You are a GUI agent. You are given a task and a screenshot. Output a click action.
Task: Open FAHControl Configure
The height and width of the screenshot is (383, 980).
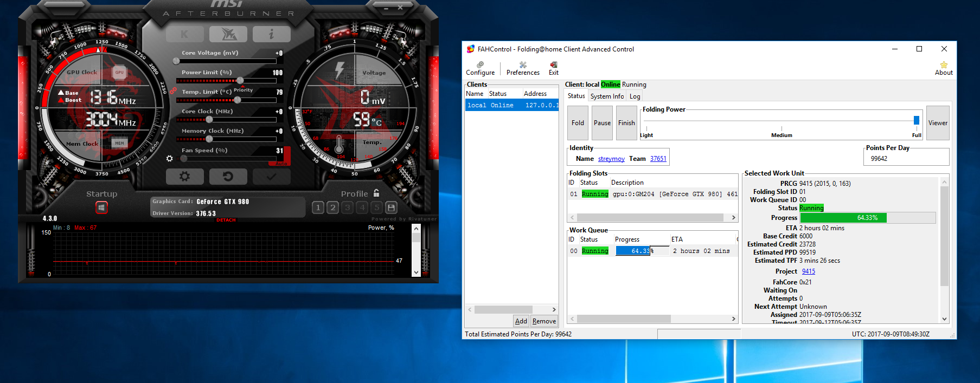481,68
